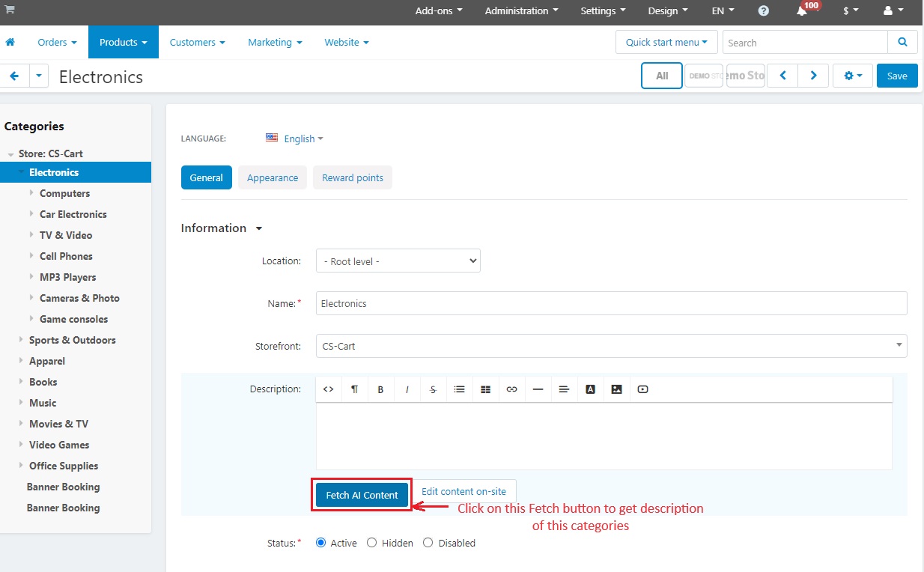Apply strikethrough formatting in editor

coord(433,389)
